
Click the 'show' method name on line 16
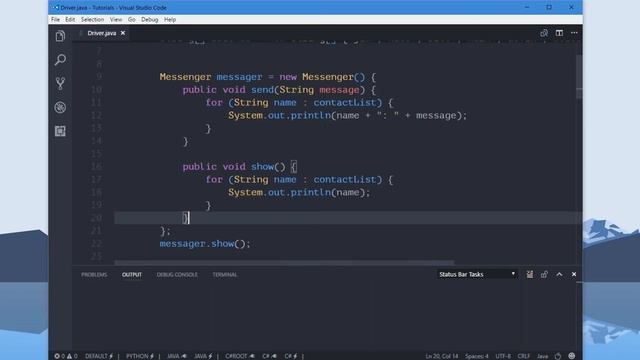click(262, 167)
